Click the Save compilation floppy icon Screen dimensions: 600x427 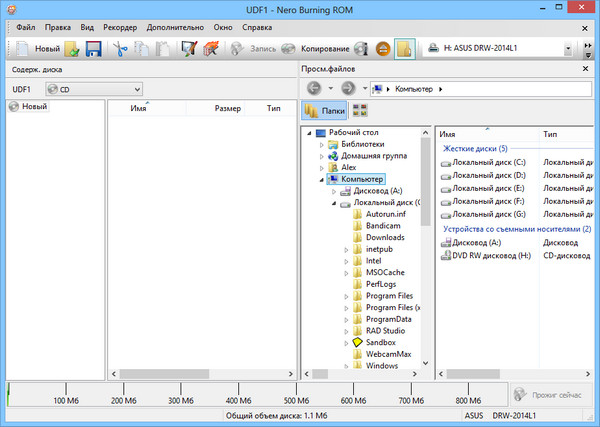(x=93, y=48)
